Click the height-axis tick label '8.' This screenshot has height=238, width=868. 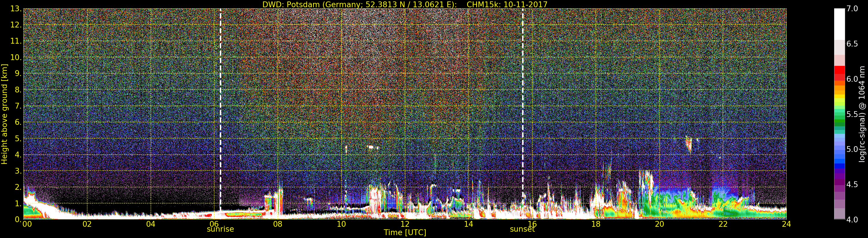18,90
